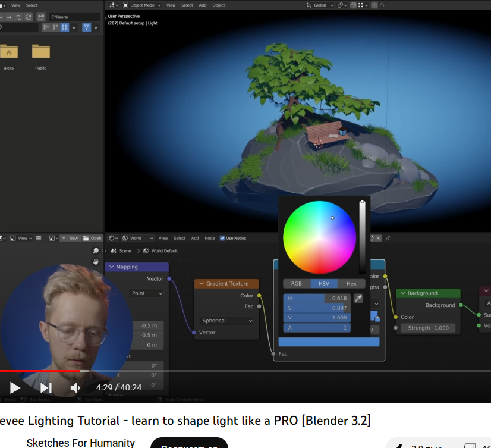Open the viewport View menu
Screen dimensions: 491x448
(171, 5)
